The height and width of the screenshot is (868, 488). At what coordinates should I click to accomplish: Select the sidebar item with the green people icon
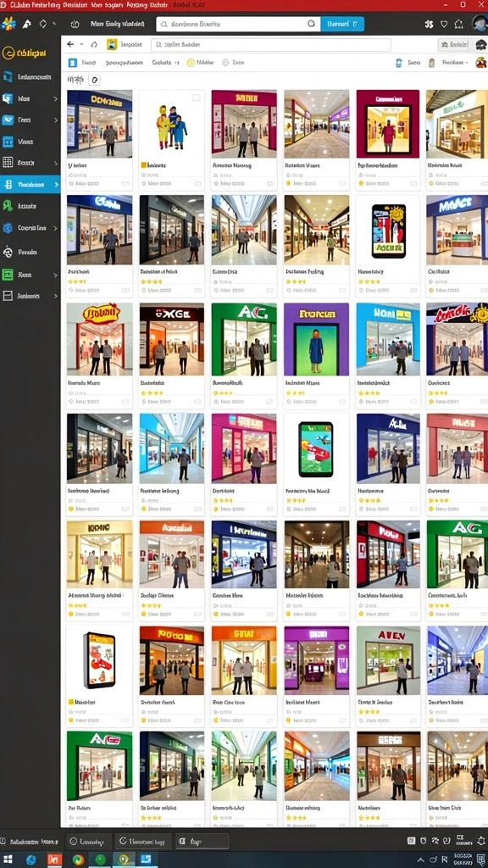[30, 206]
